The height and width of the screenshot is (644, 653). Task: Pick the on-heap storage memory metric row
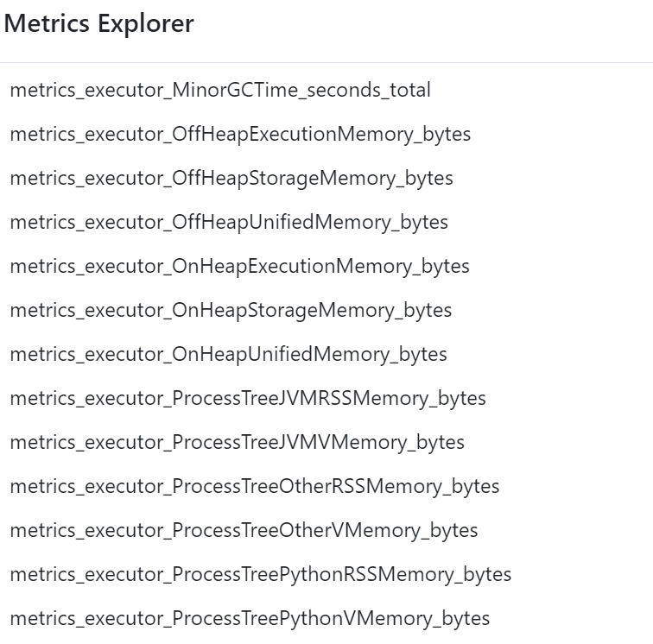pyautogui.click(x=231, y=310)
